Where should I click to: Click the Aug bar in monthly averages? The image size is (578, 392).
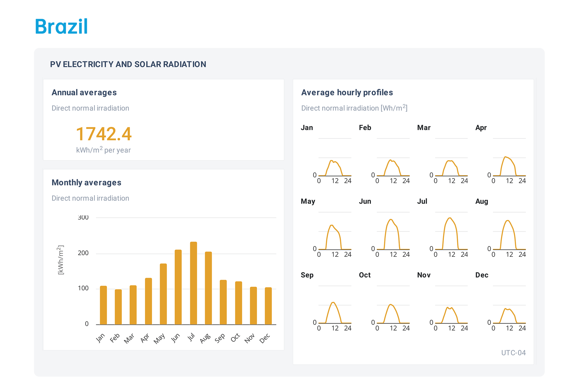208,288
